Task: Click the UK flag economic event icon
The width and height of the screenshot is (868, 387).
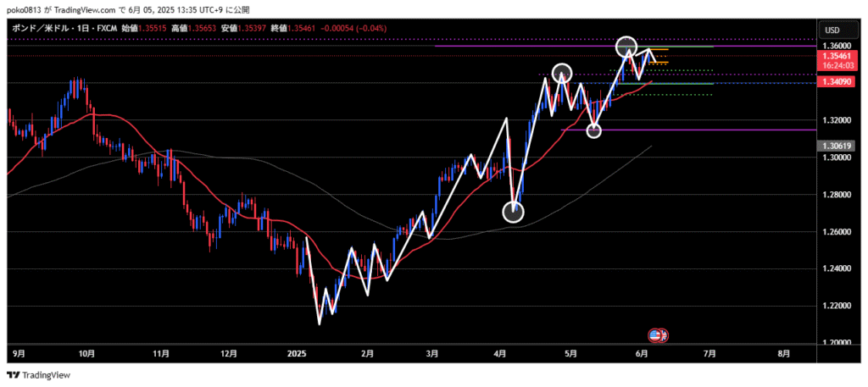Action: 664,335
